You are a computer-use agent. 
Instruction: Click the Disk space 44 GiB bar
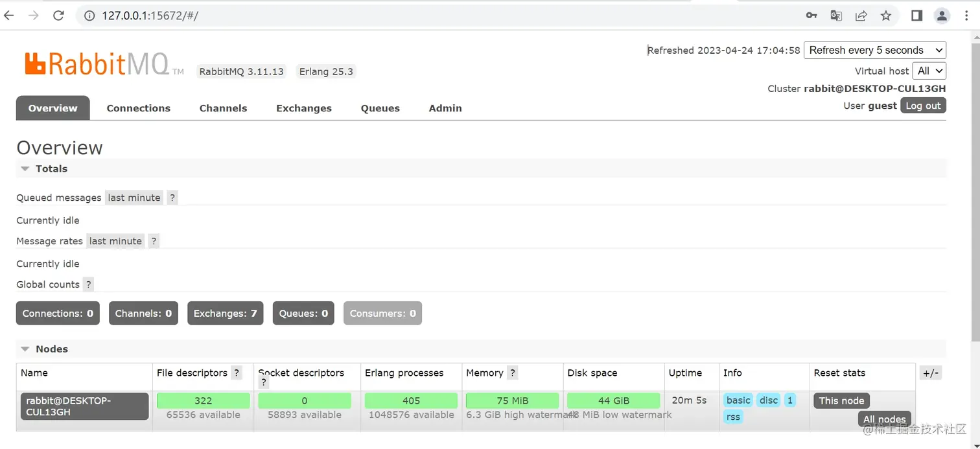coord(613,400)
